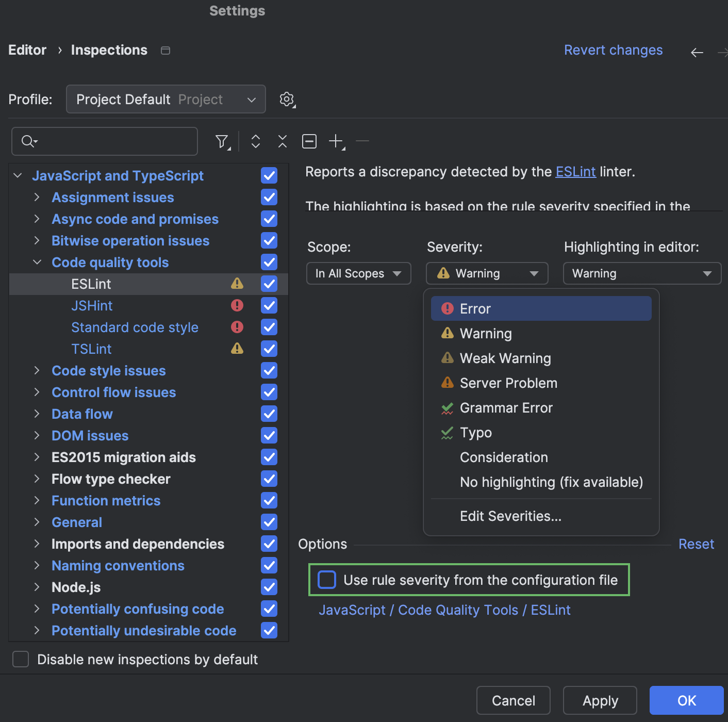This screenshot has height=722, width=728.
Task: Expand all inspection tree nodes icon
Action: click(x=255, y=141)
